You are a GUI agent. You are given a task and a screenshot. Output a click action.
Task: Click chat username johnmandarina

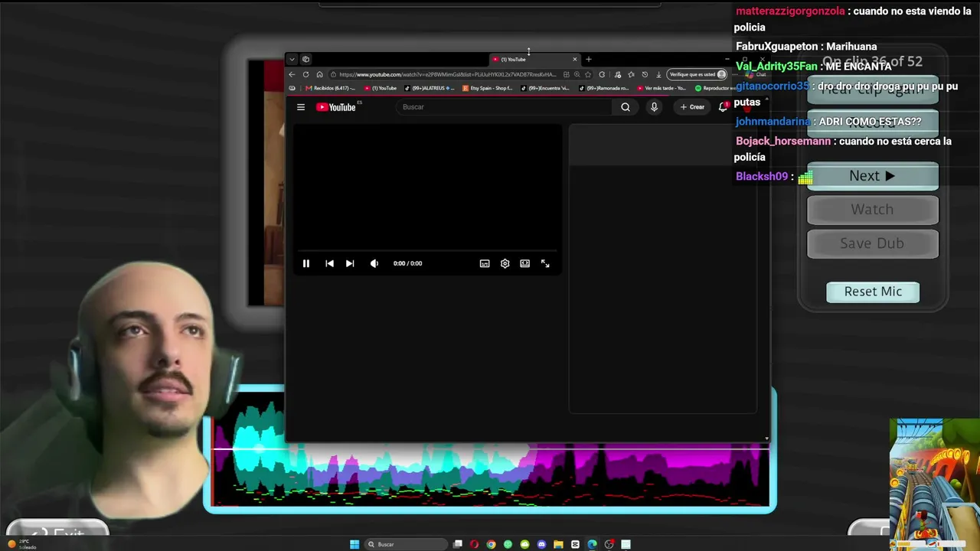[x=773, y=122]
